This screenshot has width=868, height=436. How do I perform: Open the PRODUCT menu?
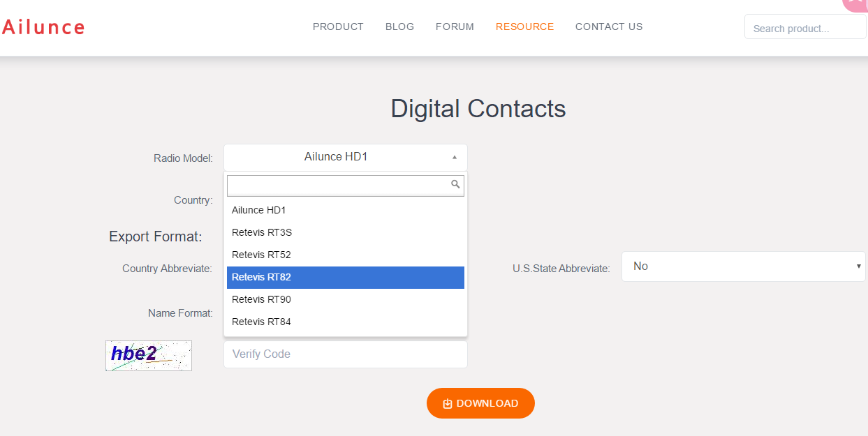[x=338, y=27]
